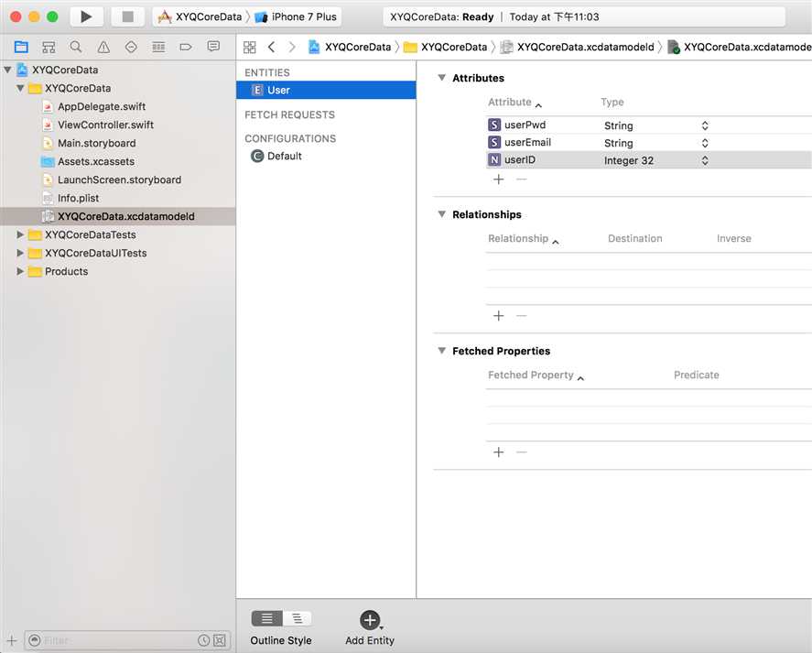Open the Report navigator
This screenshot has height=653, width=812.
click(212, 47)
